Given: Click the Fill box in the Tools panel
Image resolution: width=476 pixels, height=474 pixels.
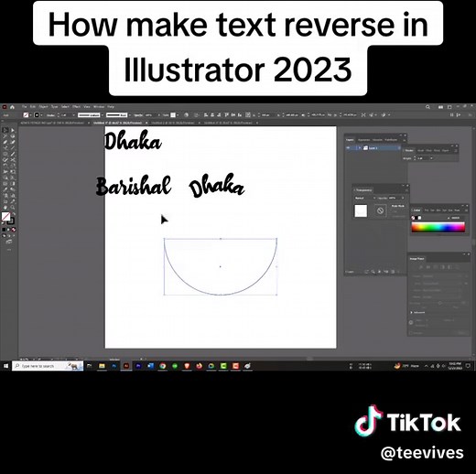Looking at the screenshot, I should coord(5,217).
